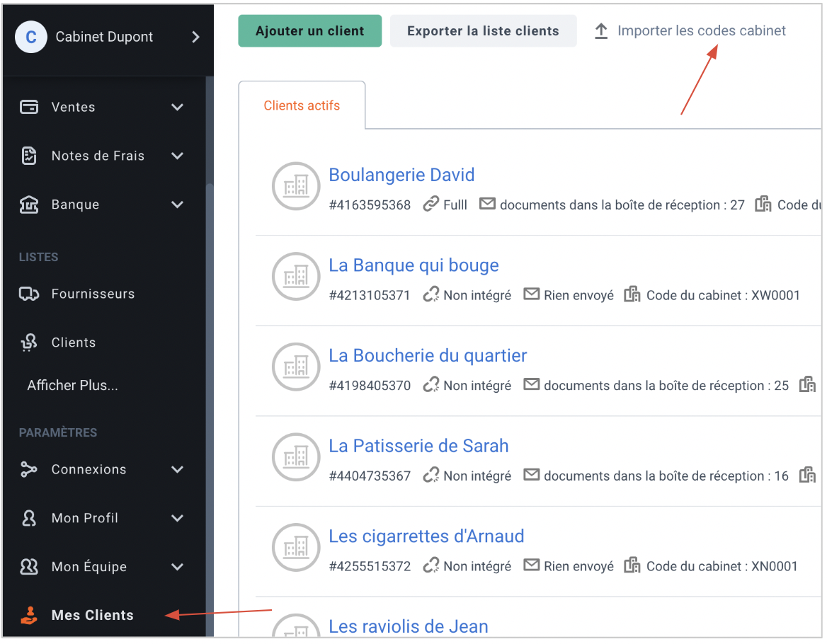The height and width of the screenshot is (644, 827).
Task: Click the Ventes card icon
Action: click(x=29, y=107)
